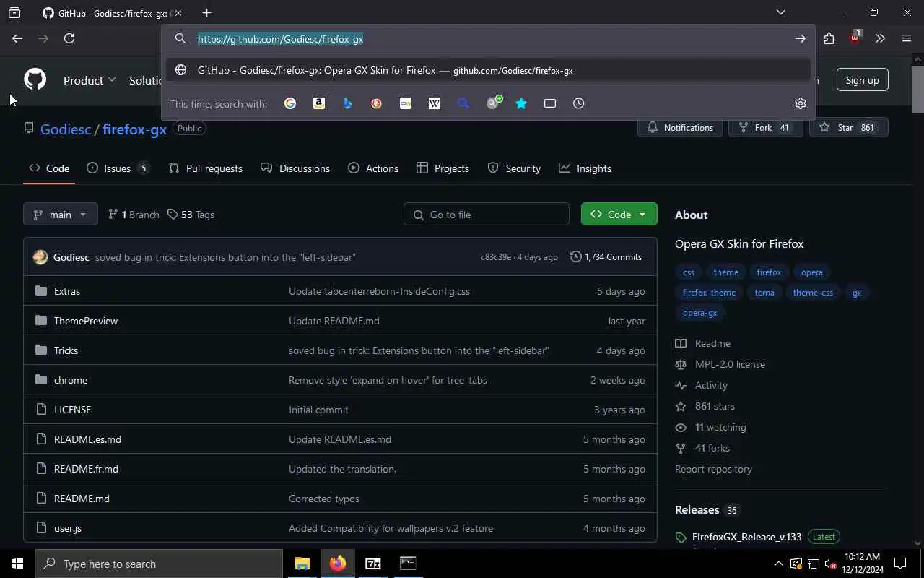Viewport: 924px width, 578px height.
Task: Open search settings gear in URL dropdown
Action: [x=800, y=103]
